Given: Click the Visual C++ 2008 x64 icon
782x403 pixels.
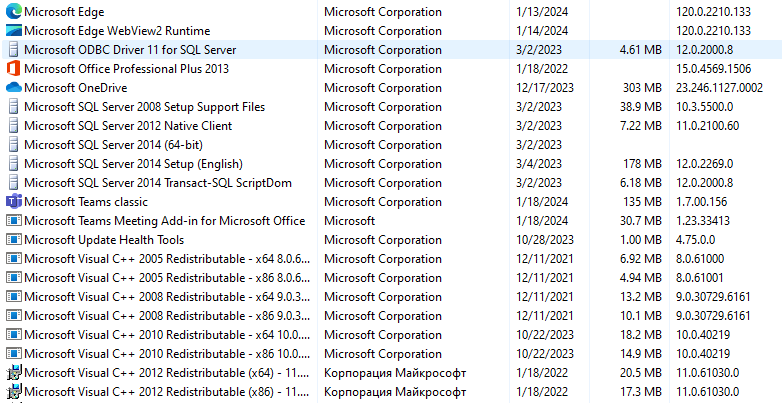Looking at the screenshot, I should pyautogui.click(x=13, y=296).
